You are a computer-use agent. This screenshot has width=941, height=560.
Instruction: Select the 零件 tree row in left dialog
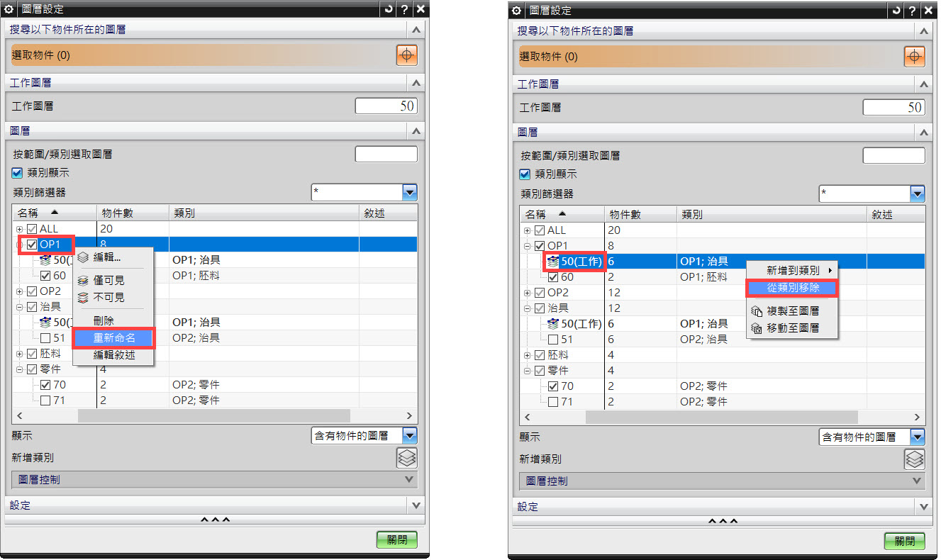point(214,369)
